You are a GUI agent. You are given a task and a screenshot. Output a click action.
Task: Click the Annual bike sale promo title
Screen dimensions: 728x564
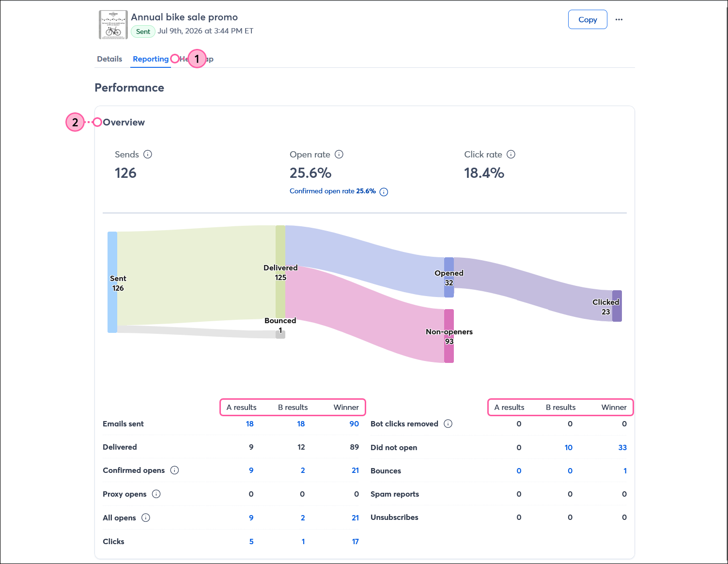(185, 17)
